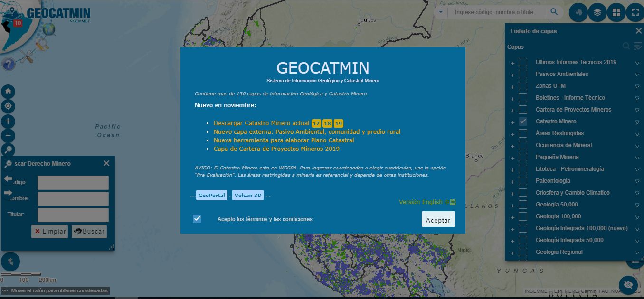Open the basemap gallery grid icon
The width and height of the screenshot is (644, 299).
(616, 12)
